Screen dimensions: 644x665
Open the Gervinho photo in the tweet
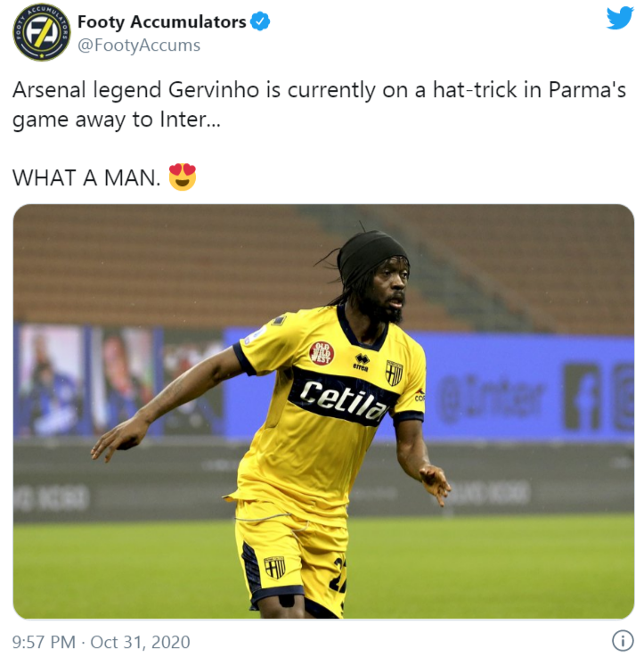coord(323,411)
